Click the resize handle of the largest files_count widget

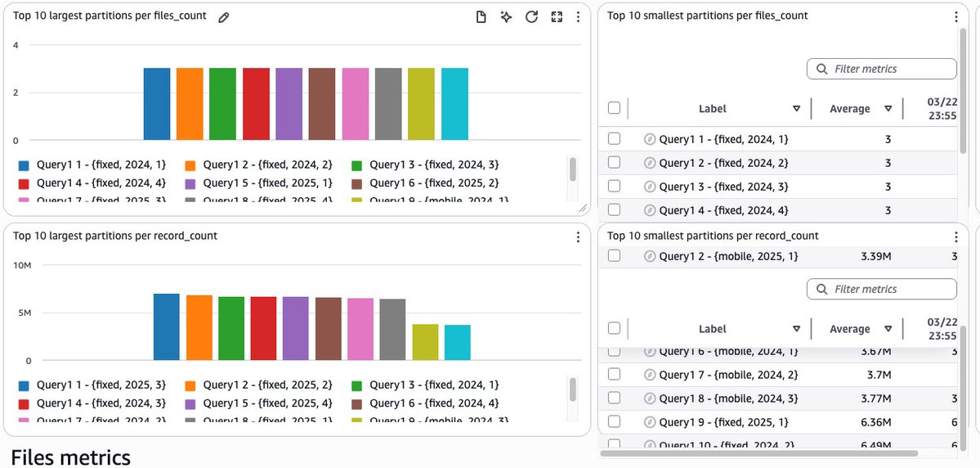(x=583, y=209)
